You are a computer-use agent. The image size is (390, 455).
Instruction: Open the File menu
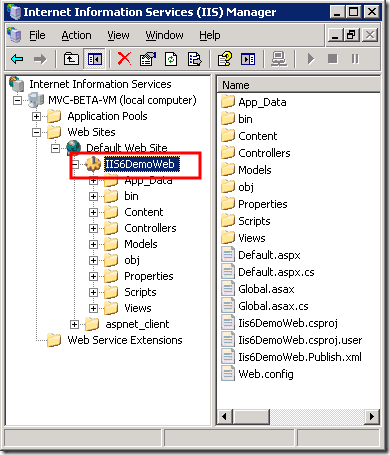(x=37, y=35)
